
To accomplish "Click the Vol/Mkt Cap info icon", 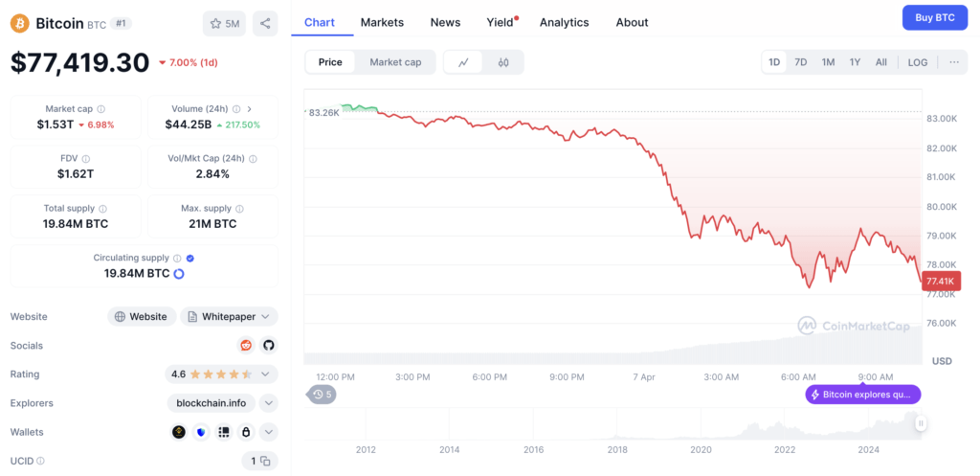I will pyautogui.click(x=253, y=159).
